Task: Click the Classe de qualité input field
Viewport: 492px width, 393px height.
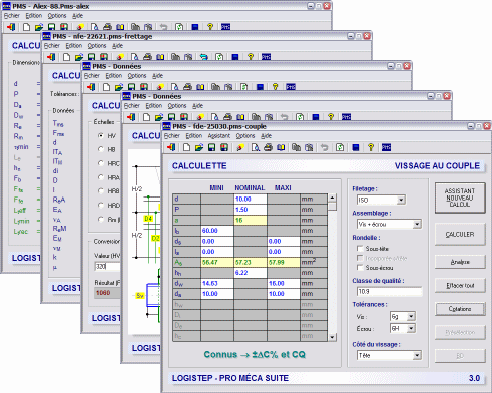Action: (389, 292)
